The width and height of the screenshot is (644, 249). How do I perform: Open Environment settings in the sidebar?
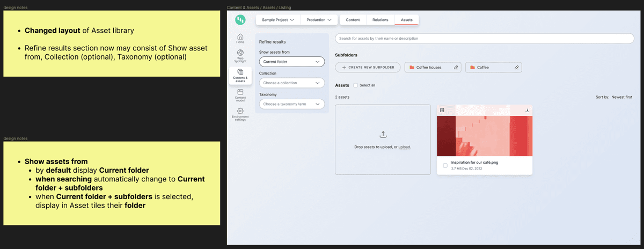point(240,114)
